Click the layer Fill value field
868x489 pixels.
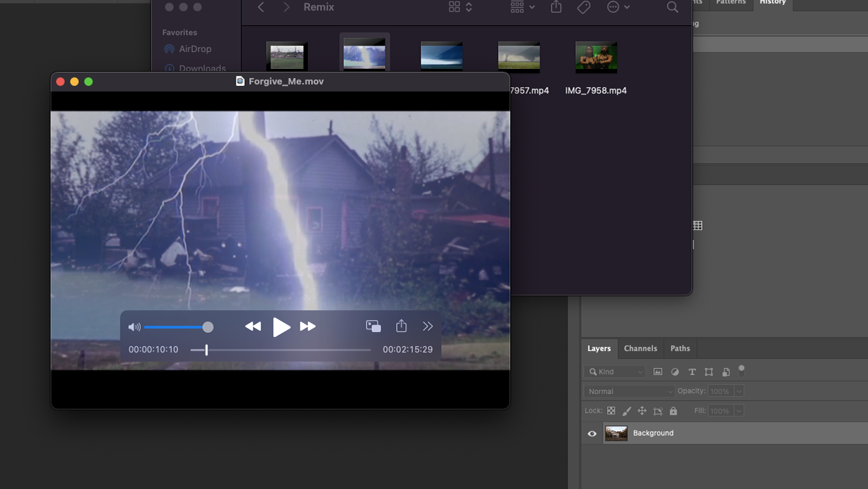[720, 411]
